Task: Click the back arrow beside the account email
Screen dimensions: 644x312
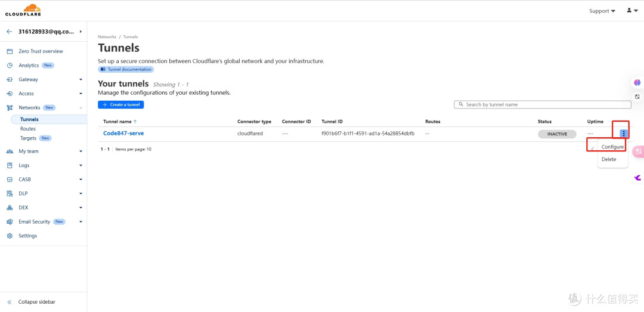Action: pos(10,32)
